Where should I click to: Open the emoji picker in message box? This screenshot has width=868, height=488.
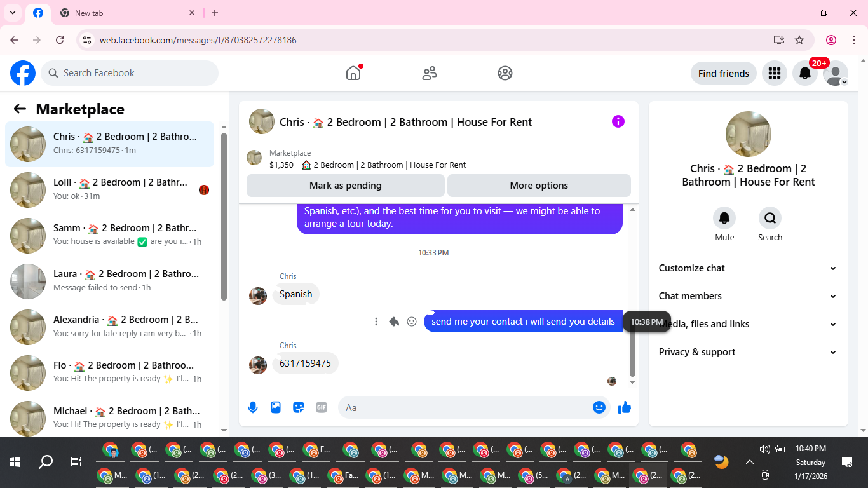coord(599,407)
